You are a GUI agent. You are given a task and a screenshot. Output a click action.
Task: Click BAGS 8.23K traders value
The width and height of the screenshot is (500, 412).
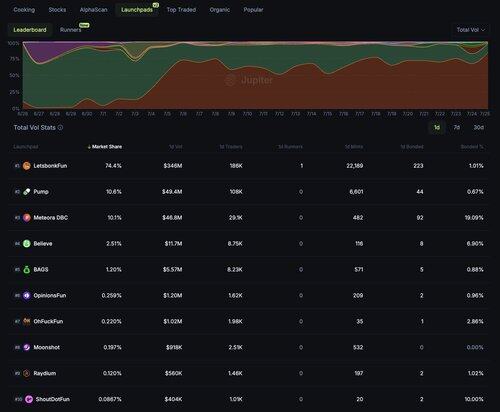click(235, 270)
